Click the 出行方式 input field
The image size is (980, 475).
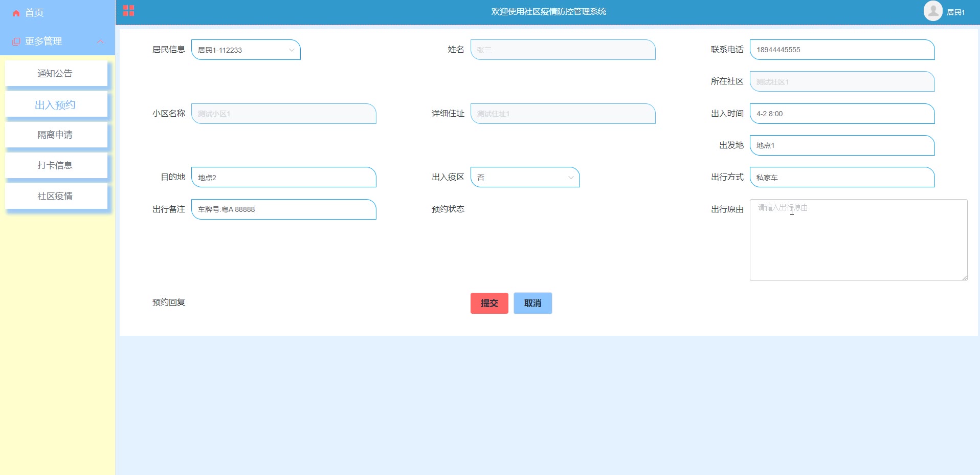point(842,177)
